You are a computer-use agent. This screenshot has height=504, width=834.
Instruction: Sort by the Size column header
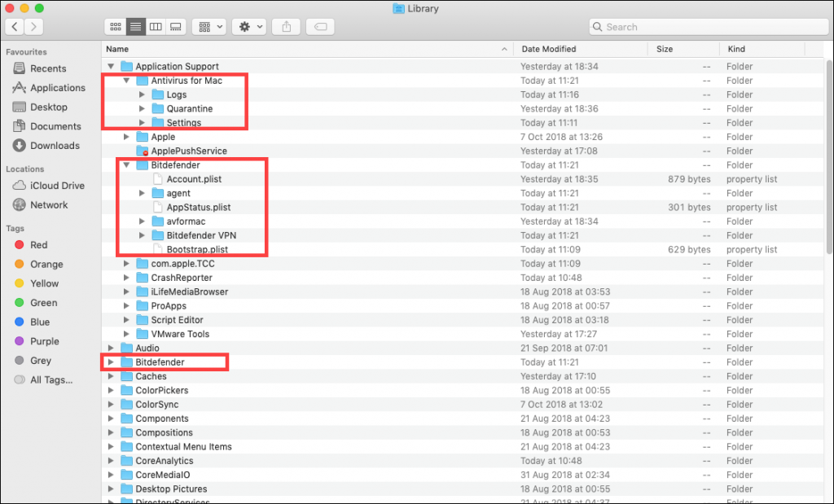[665, 49]
